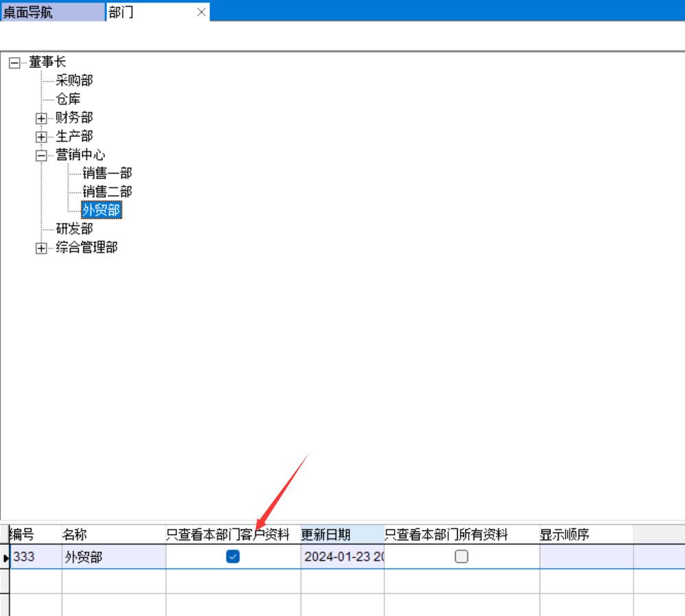Expand the 生产部 tree node

tap(42, 137)
